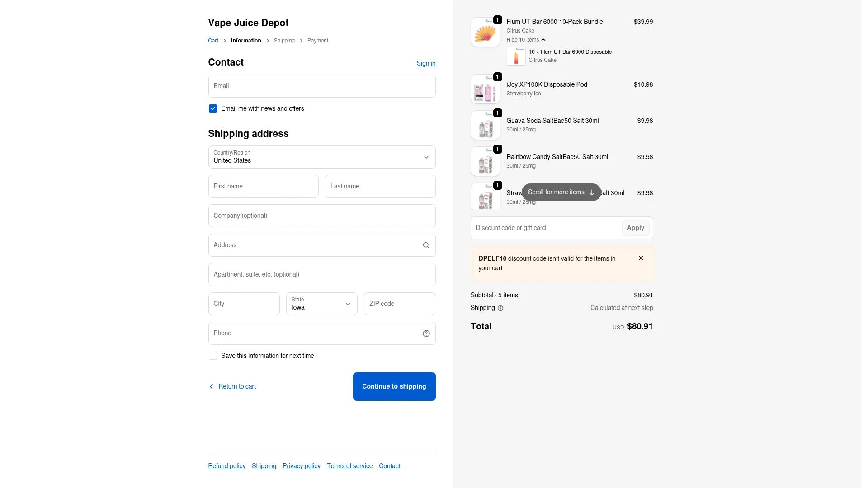
Task: Click the bold total amount $80.91
Action: [640, 326]
